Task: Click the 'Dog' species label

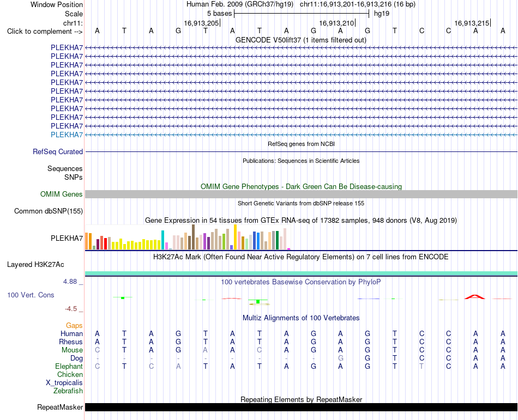Action: click(77, 358)
